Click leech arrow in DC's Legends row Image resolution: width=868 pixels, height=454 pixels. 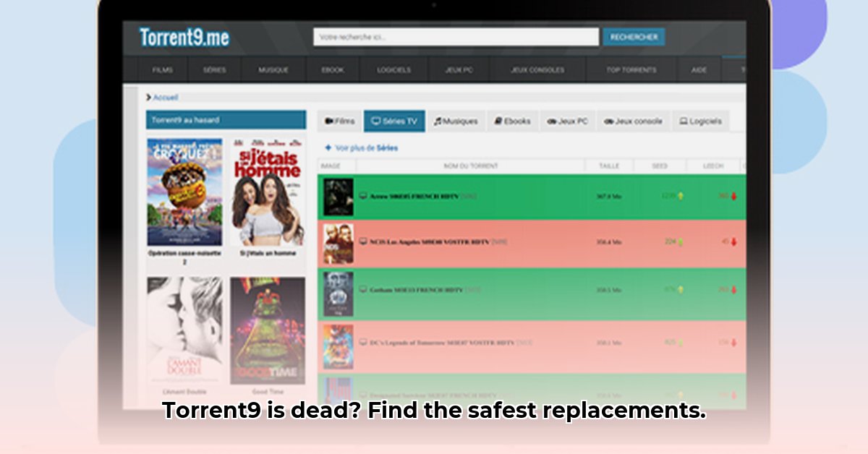coord(733,342)
